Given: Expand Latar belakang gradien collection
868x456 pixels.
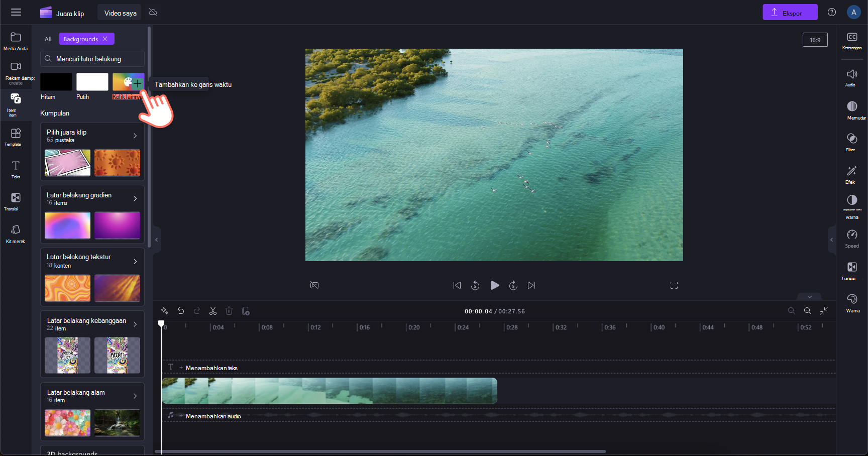Looking at the screenshot, I should coord(135,198).
